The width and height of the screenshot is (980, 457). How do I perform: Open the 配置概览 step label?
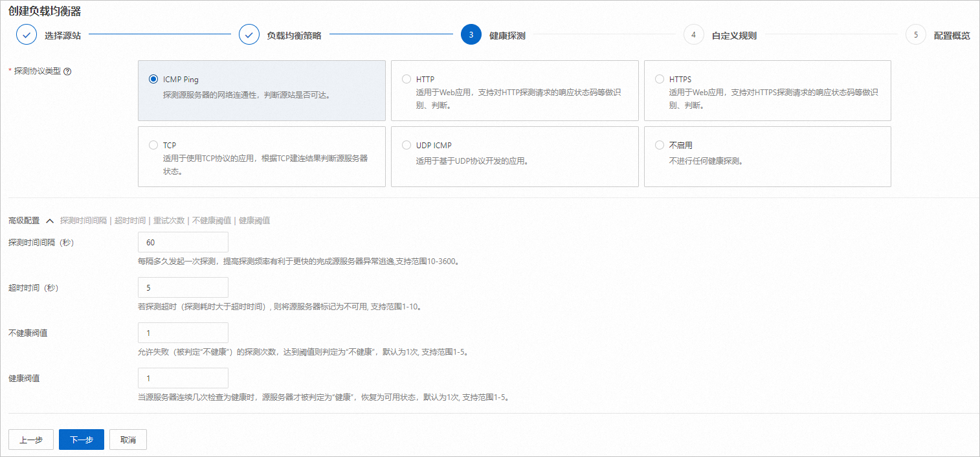pyautogui.click(x=952, y=36)
